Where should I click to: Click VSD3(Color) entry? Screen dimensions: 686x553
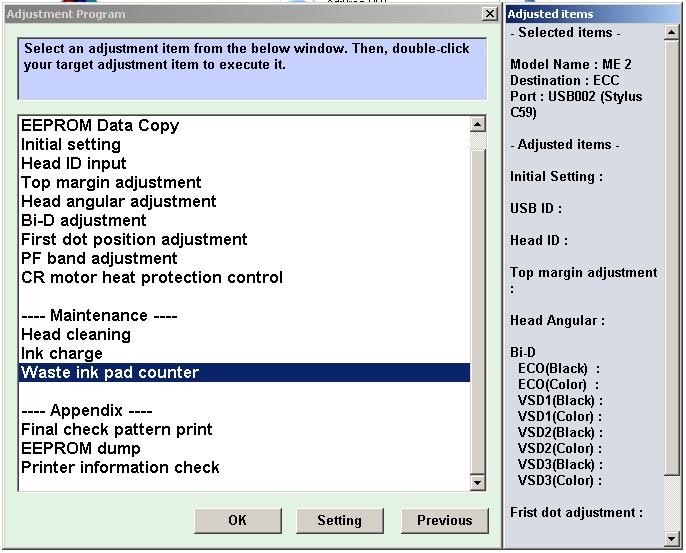[560, 481]
